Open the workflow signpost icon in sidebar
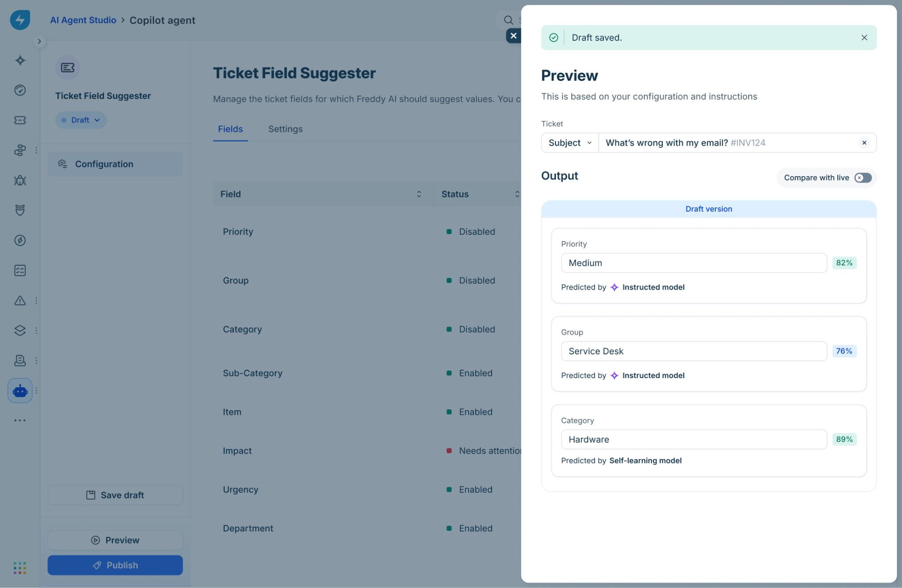The image size is (902, 588). (x=20, y=150)
